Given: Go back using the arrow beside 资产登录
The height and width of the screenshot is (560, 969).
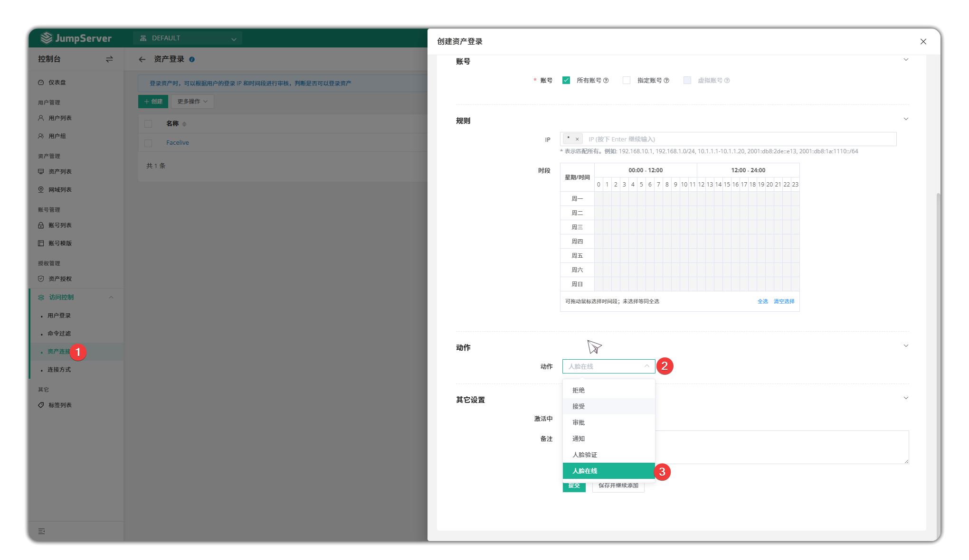Looking at the screenshot, I should pos(142,59).
